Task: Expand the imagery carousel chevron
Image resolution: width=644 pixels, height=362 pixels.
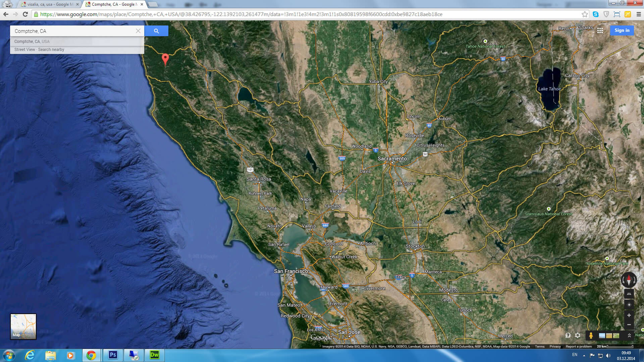Action: point(629,335)
